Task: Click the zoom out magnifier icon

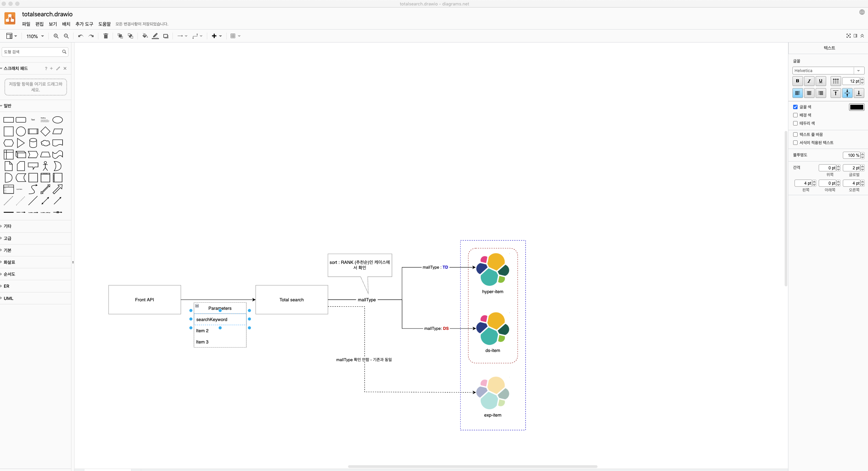Action: click(x=66, y=36)
